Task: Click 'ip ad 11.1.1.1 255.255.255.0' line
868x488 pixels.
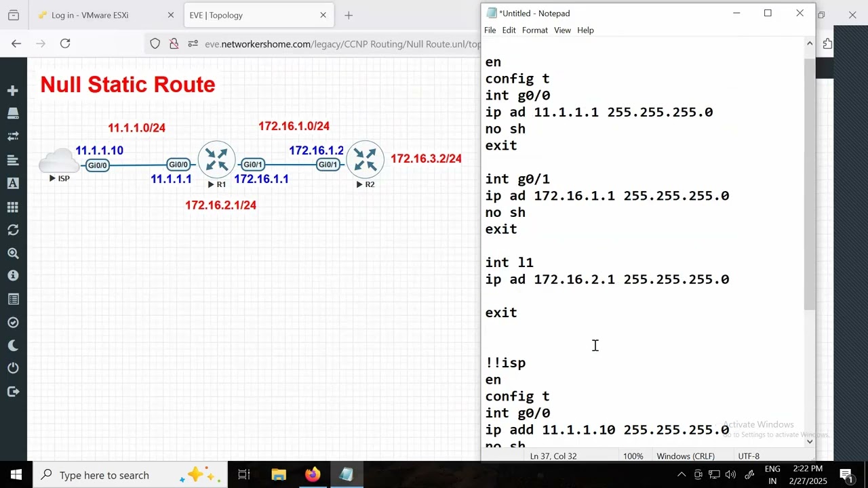Action: (599, 113)
